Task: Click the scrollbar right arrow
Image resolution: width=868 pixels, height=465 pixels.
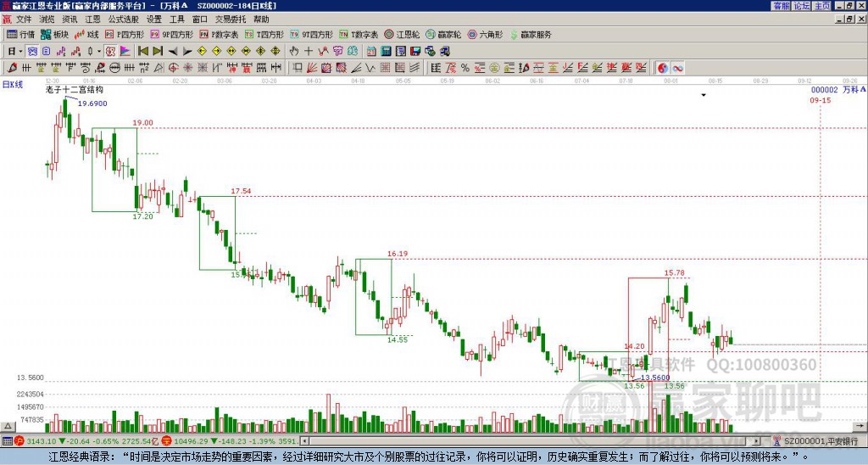Action: pyautogui.click(x=757, y=441)
